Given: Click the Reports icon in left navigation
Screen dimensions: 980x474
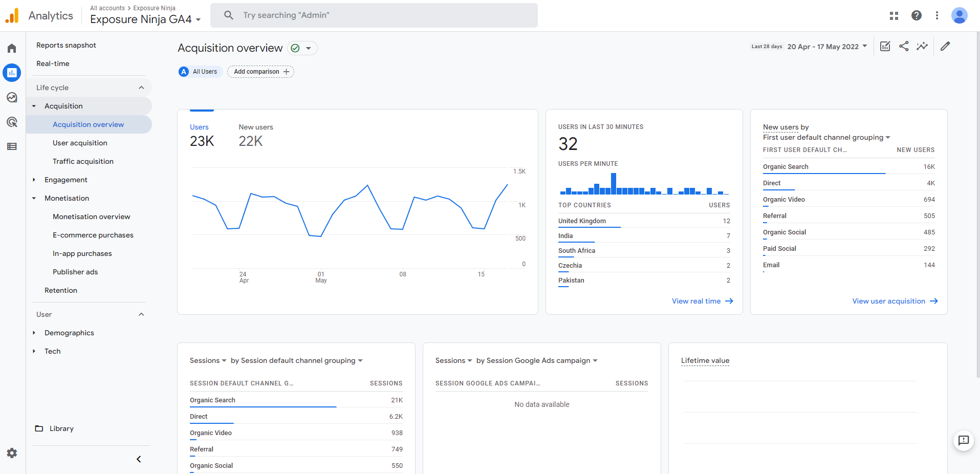Looking at the screenshot, I should pos(11,72).
